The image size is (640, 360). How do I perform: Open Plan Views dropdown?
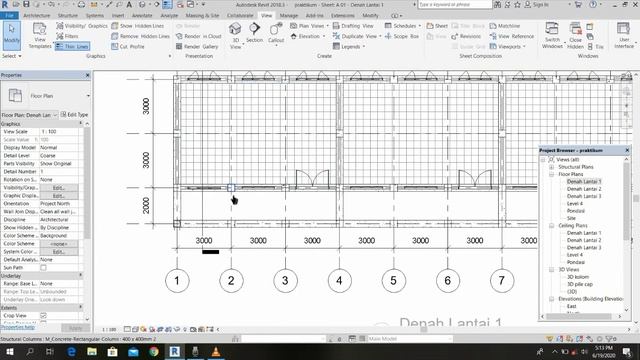click(309, 26)
